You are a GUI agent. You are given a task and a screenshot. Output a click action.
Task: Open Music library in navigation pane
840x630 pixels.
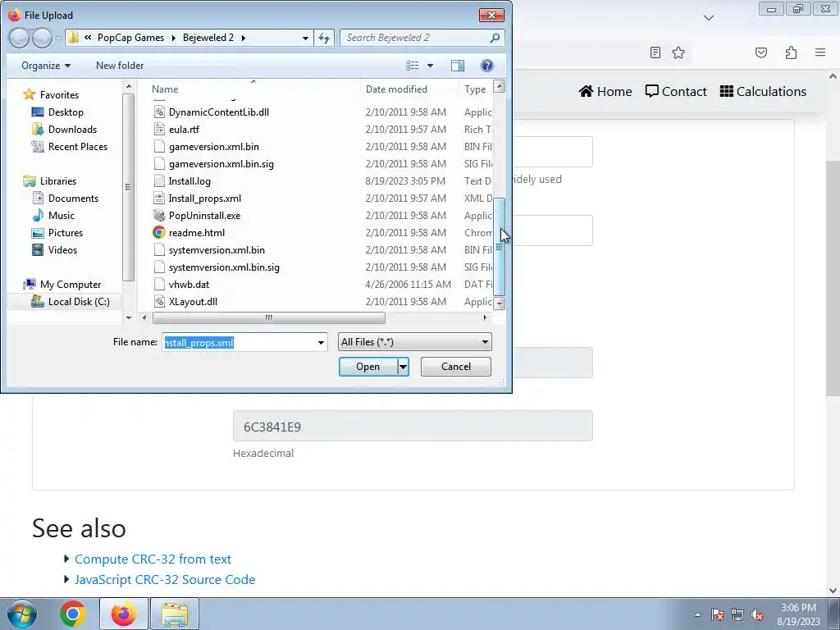[x=61, y=216]
